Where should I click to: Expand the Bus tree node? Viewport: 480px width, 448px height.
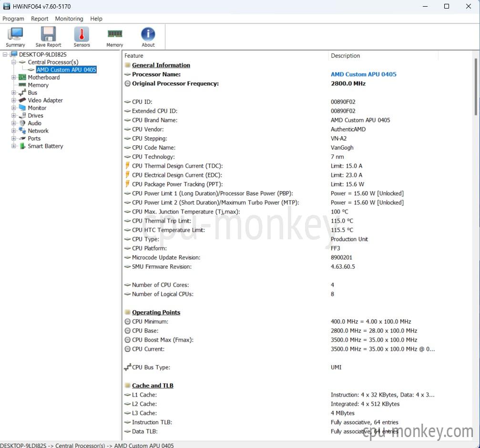tap(14, 92)
